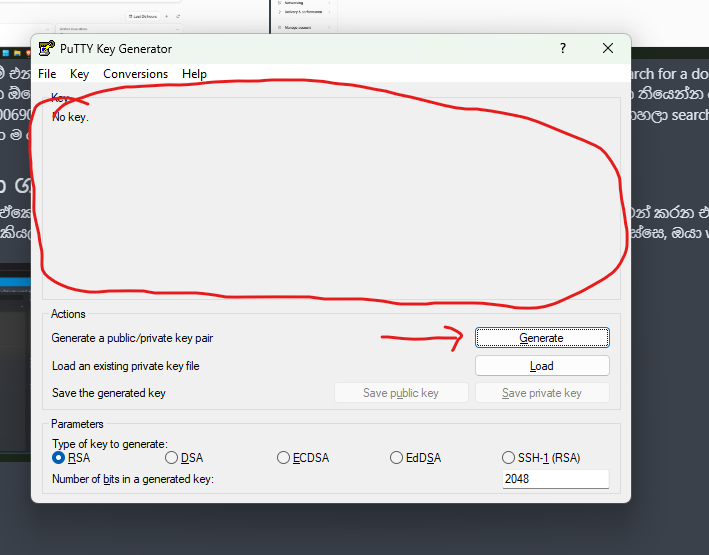Screen dimensions: 709x555
Task: Click the 'Parameters' group heading
Action: tap(77, 424)
